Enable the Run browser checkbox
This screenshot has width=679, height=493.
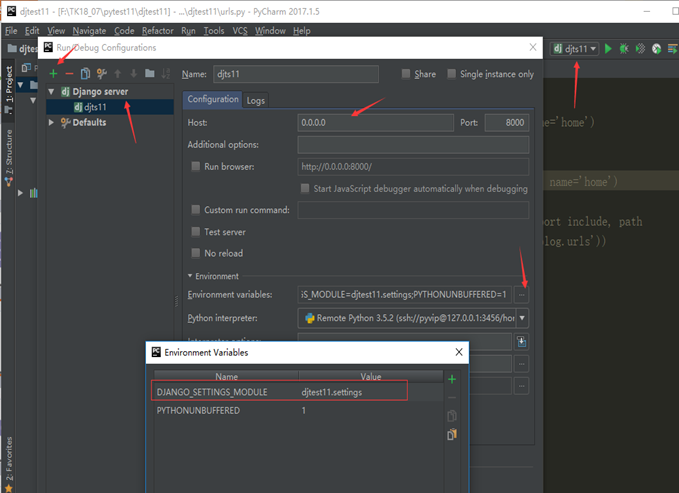coord(196,166)
